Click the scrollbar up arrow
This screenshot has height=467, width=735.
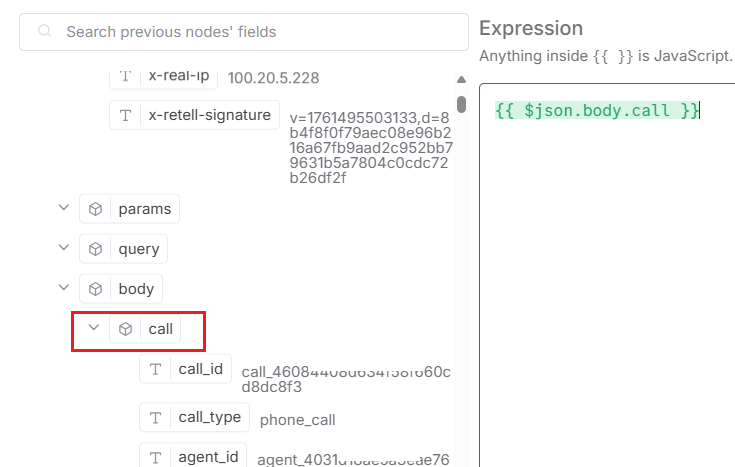click(x=461, y=80)
